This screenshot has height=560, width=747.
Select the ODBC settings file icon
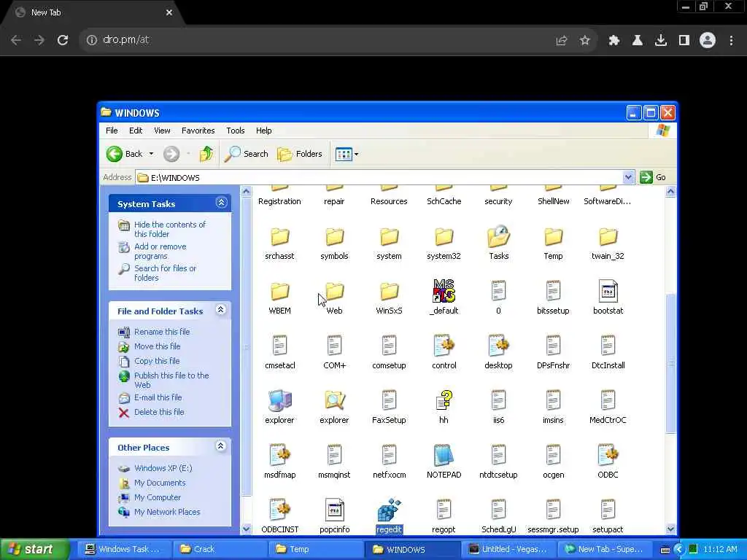(x=608, y=456)
